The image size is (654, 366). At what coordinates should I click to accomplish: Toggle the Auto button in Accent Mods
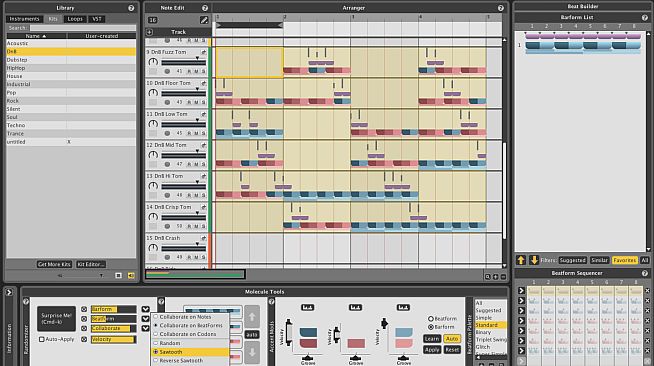(x=452, y=339)
